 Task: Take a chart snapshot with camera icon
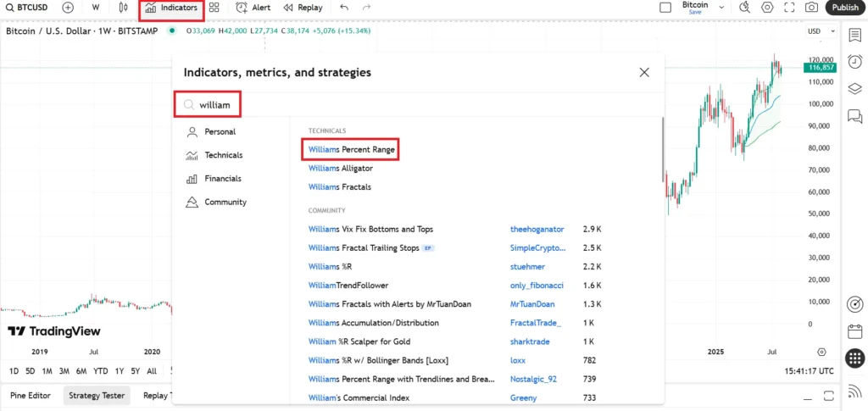(x=811, y=8)
